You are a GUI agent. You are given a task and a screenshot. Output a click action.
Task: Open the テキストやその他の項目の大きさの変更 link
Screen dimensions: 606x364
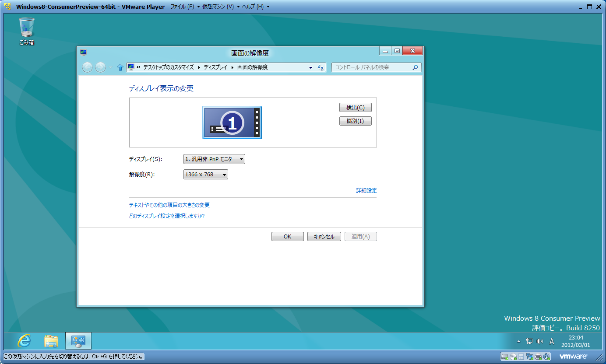169,205
